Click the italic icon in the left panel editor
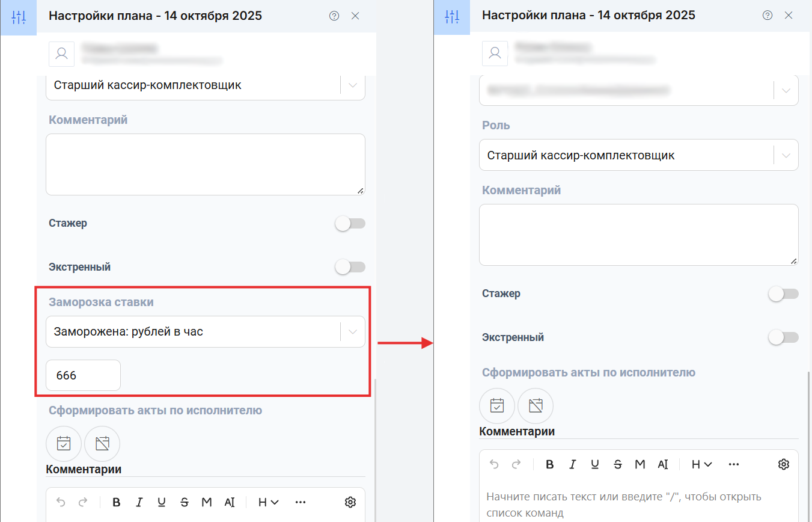Screen dimensions: 812x522 (139, 502)
